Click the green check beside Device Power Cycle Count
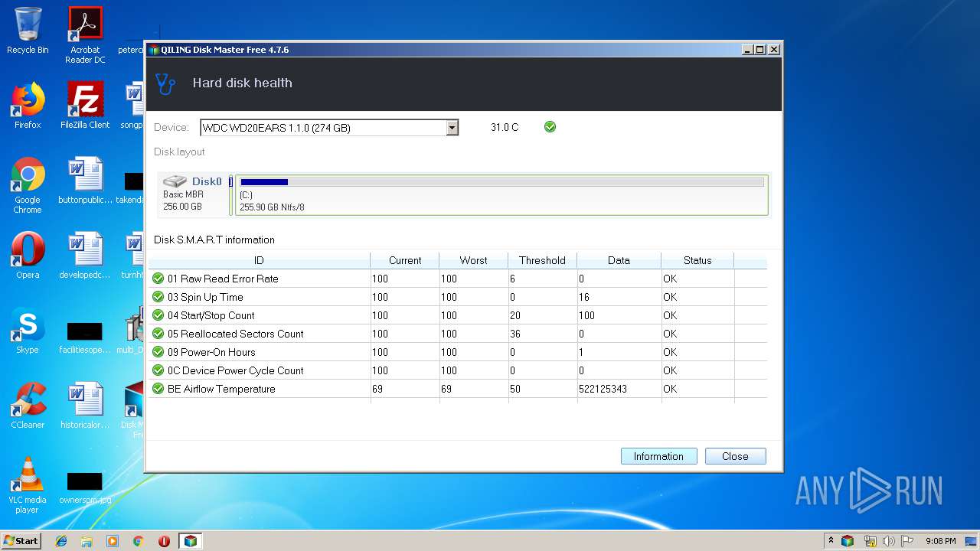This screenshot has width=980, height=551. [x=158, y=370]
